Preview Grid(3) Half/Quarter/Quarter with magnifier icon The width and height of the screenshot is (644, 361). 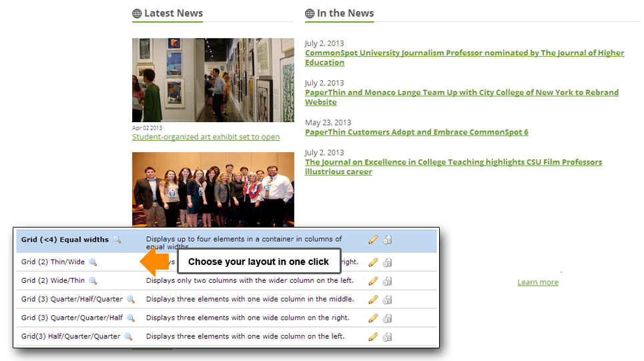pyautogui.click(x=128, y=336)
